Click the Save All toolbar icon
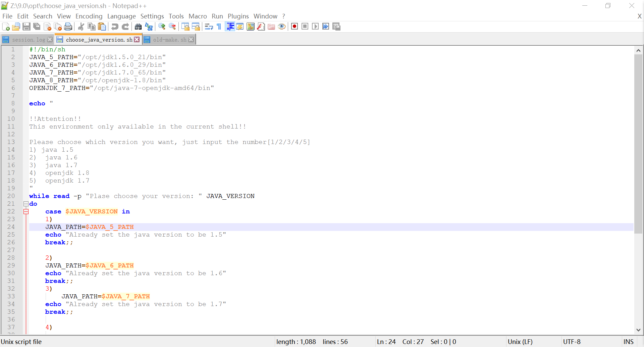 point(37,27)
